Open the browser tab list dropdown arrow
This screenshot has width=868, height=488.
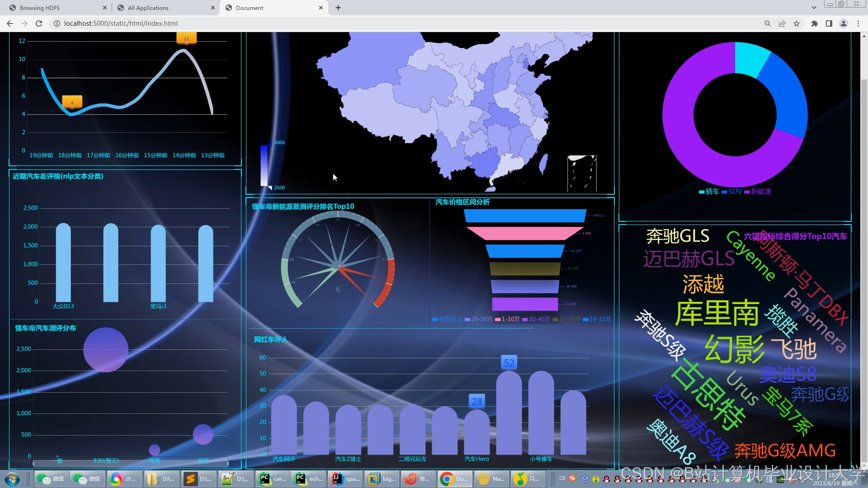click(x=814, y=8)
